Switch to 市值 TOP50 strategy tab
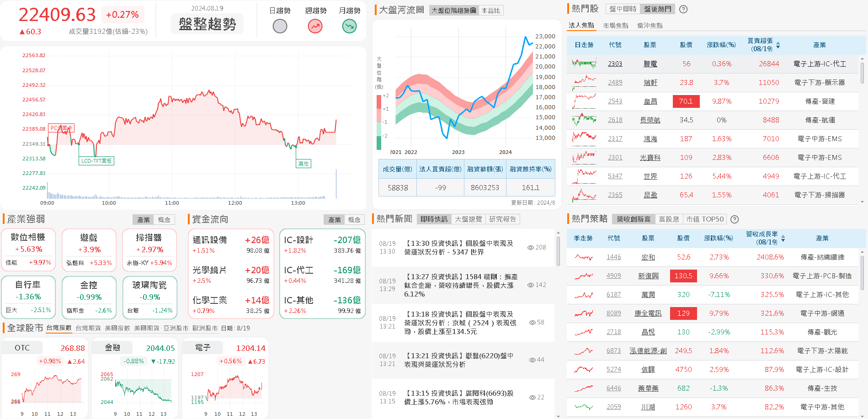The height and width of the screenshot is (419, 868). [x=705, y=219]
